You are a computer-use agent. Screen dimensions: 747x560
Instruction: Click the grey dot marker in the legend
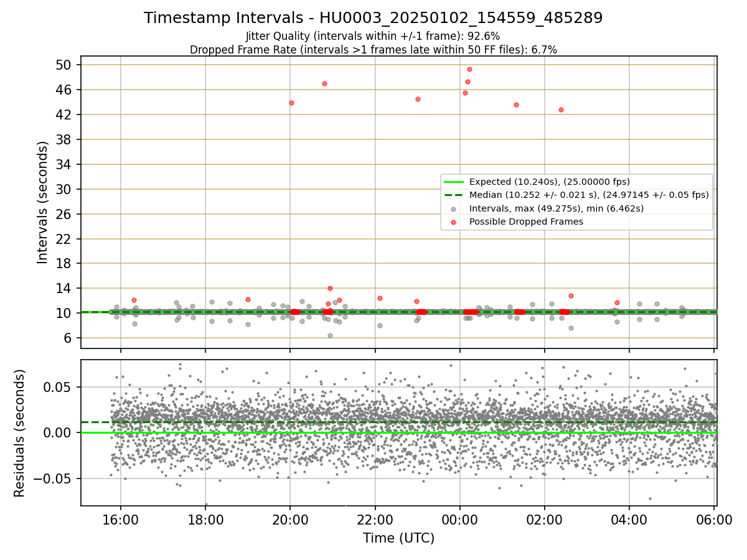[453, 208]
